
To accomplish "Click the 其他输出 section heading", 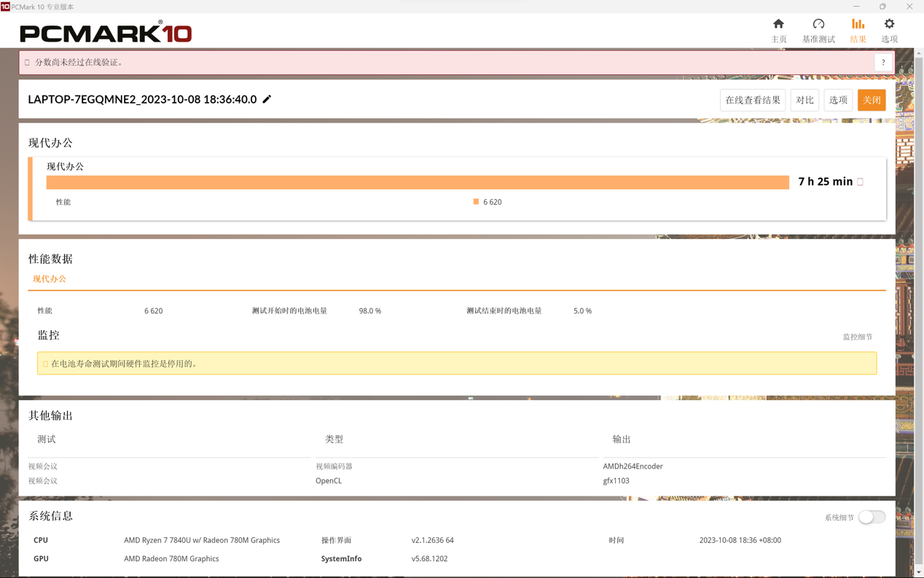I will tap(50, 415).
